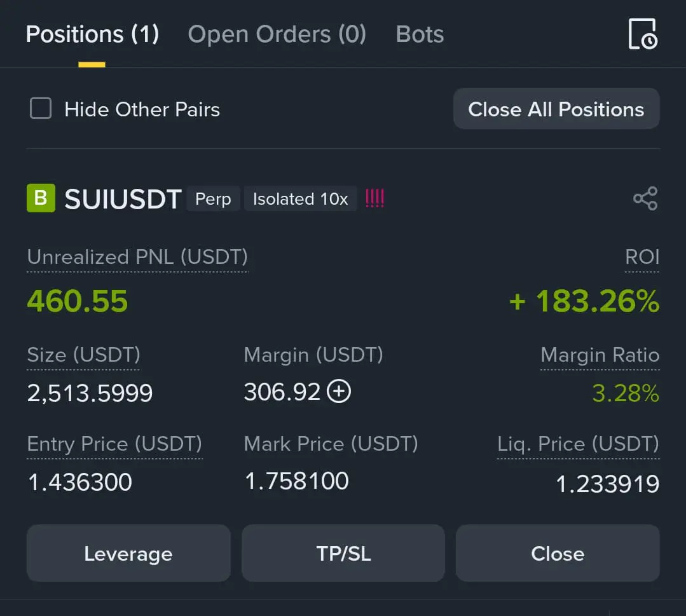
Task: Click the Liq. Price (USDT) label
Action: coord(578,444)
